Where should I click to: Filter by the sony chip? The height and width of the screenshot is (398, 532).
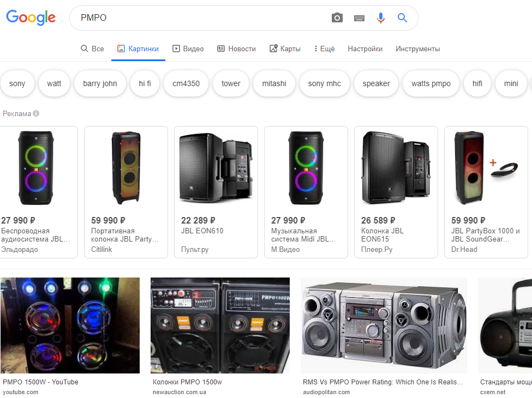click(x=17, y=83)
